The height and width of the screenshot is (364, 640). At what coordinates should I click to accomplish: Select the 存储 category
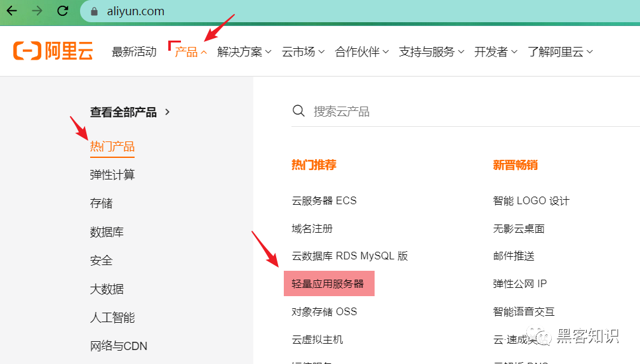tap(101, 204)
